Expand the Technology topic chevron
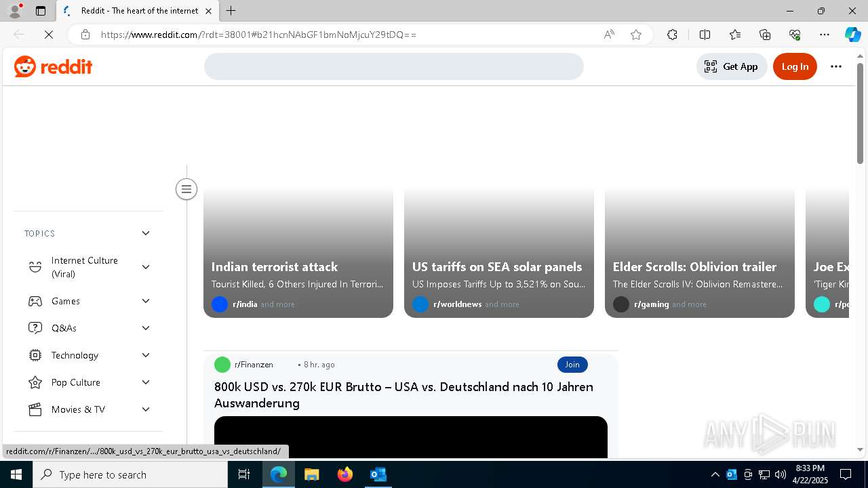 pyautogui.click(x=146, y=355)
